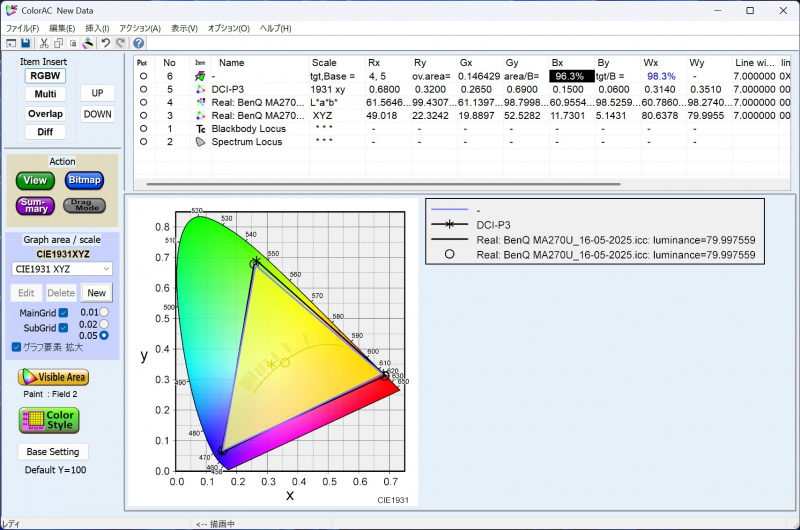Click the Save floppy disk icon
800x530 pixels.
pos(25,44)
